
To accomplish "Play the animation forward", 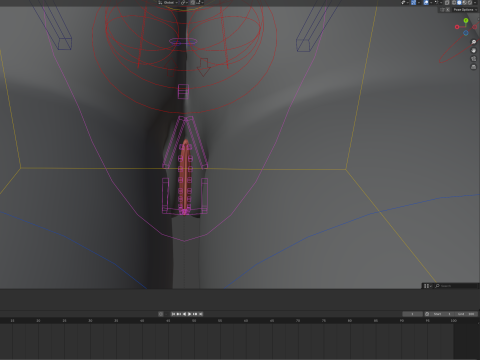I will pyautogui.click(x=189, y=314).
